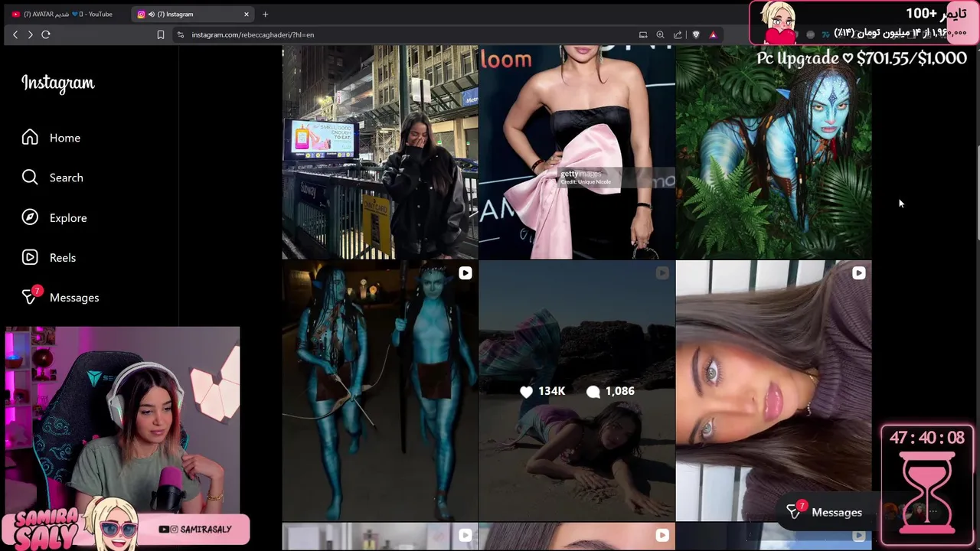
Task: Close the Instagram tab
Action: [x=247, y=14]
